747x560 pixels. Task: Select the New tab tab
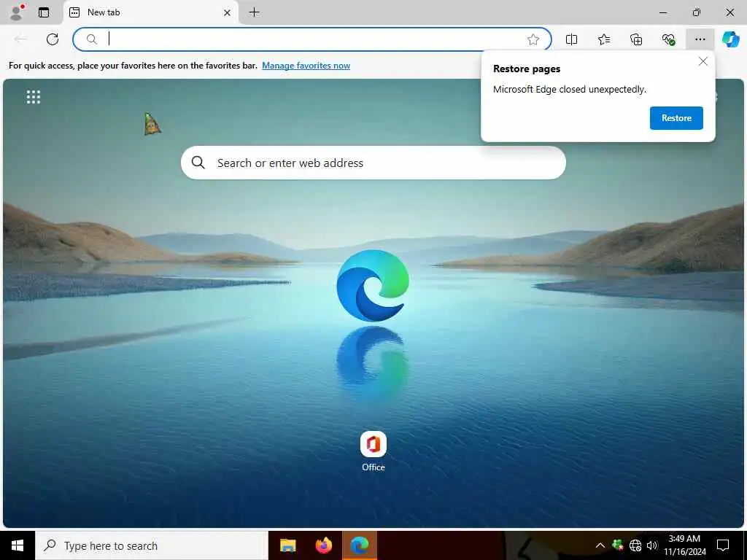click(151, 12)
